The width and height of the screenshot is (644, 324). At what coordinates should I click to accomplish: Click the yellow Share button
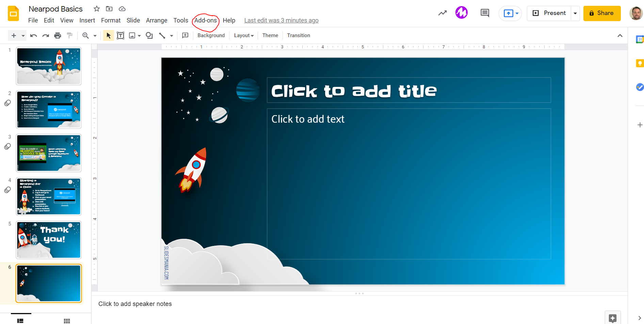(x=602, y=13)
